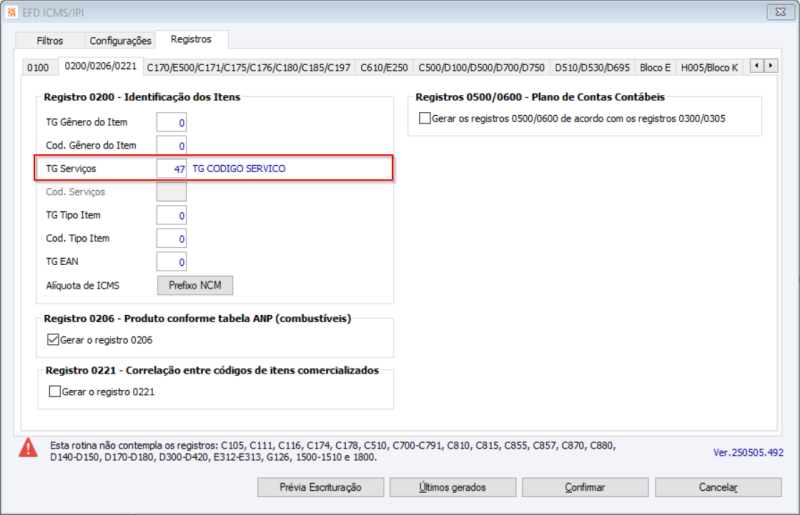Viewport: 800px width, 515px height.
Task: Click the Cod. Tipo Item field
Action: tap(171, 238)
